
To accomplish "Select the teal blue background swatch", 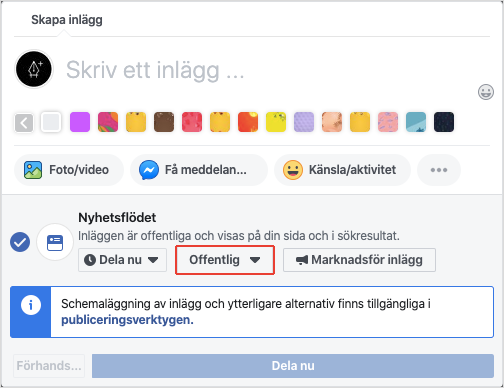I will (x=416, y=122).
